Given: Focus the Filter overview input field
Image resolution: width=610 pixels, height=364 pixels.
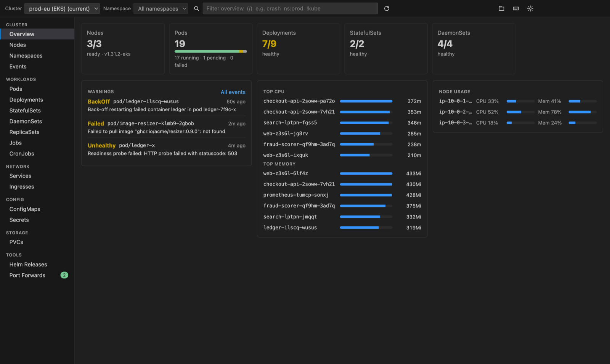Looking at the screenshot, I should (290, 8).
